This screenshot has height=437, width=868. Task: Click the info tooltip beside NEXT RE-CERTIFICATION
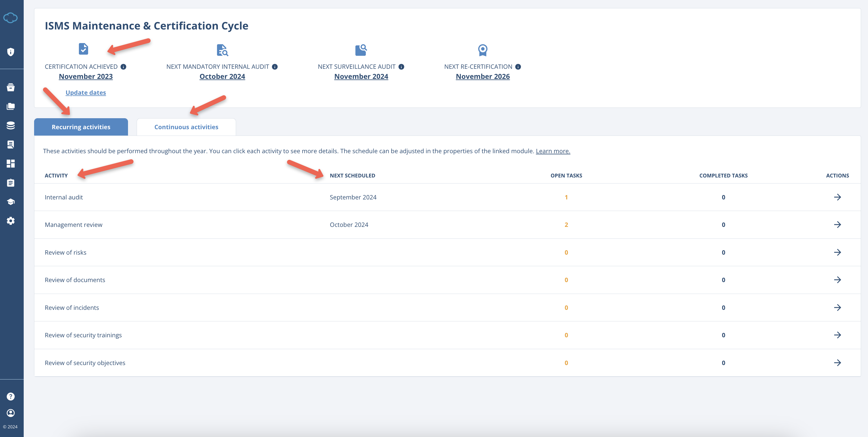point(518,66)
